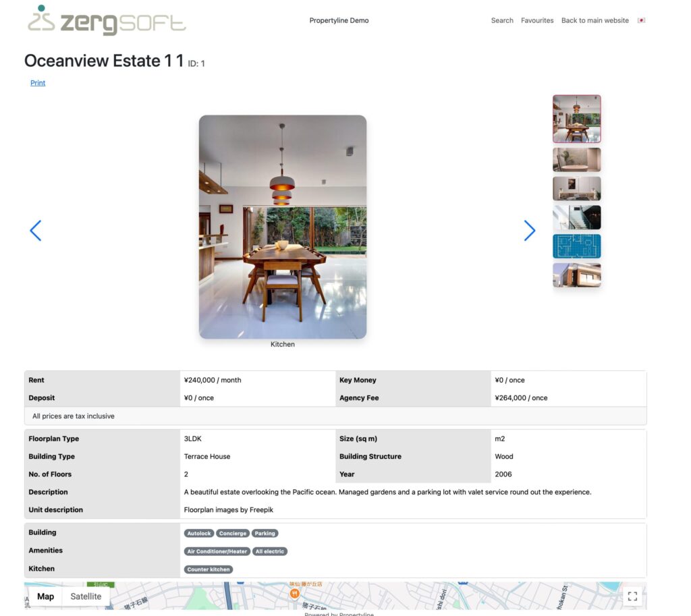Click the 3LDK floorplan type value

click(x=192, y=439)
